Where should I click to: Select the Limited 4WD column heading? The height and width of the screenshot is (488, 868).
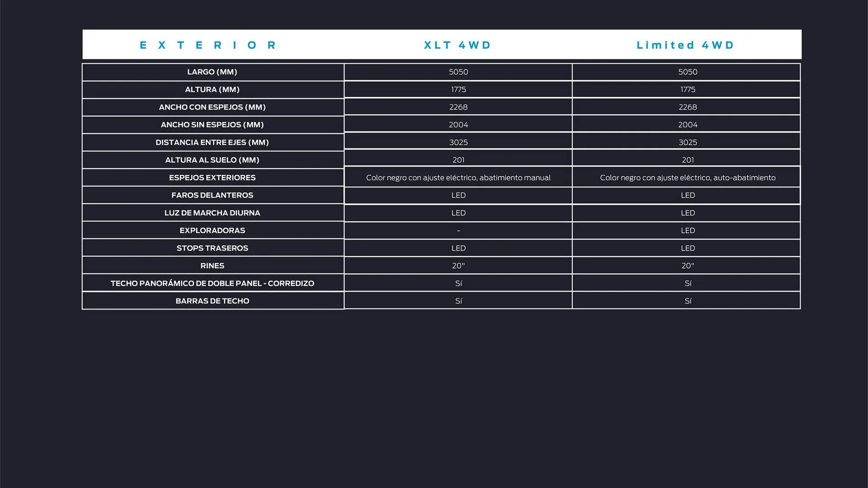(685, 45)
